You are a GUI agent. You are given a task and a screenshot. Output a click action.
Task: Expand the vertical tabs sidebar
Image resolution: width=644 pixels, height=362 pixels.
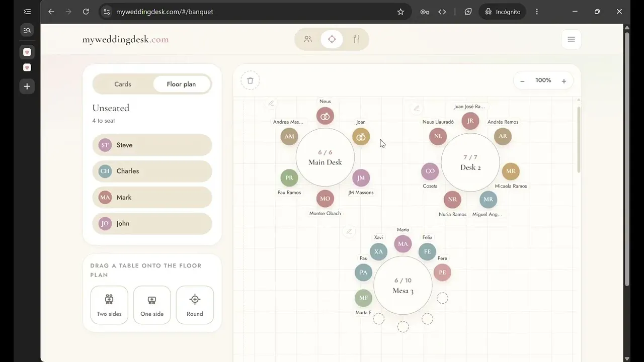[27, 12]
